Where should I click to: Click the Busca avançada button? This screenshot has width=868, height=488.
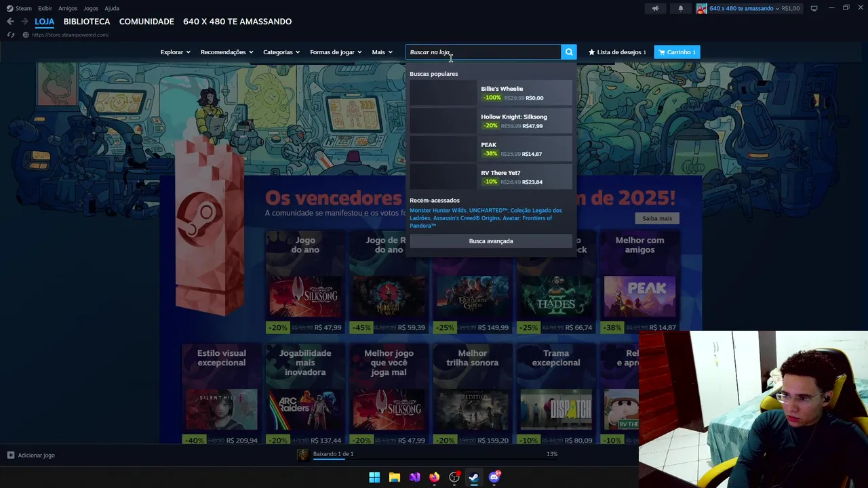click(x=491, y=241)
